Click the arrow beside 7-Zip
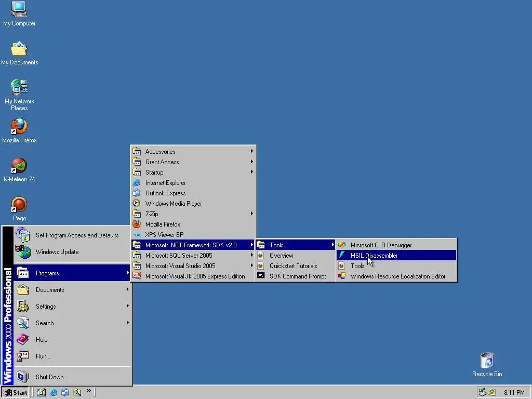The height and width of the screenshot is (399, 532). click(252, 214)
